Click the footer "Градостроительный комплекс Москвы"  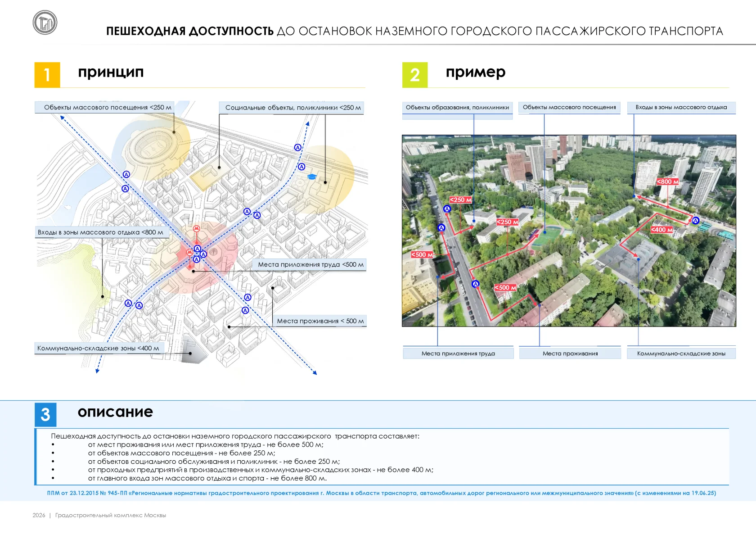[x=111, y=515]
